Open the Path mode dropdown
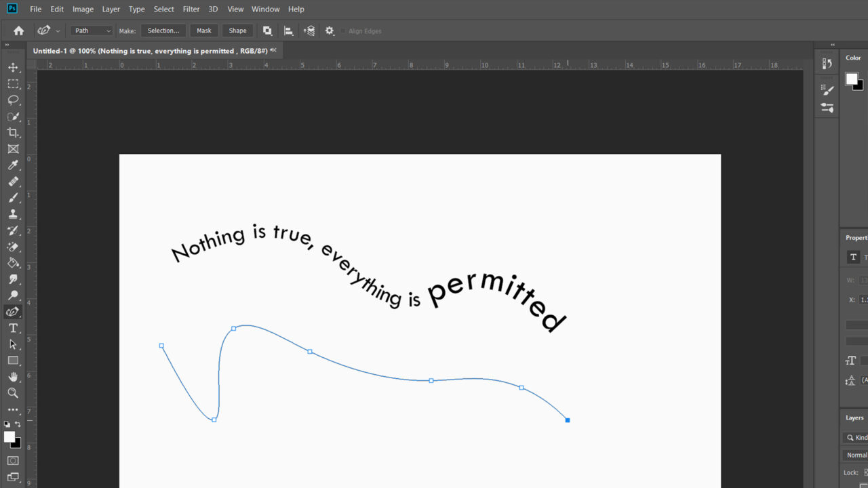Screen dimensions: 868x488 click(92, 30)
